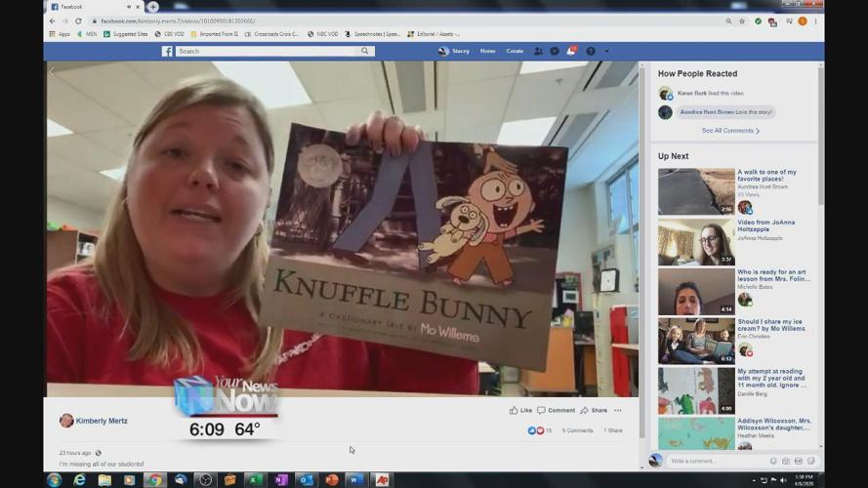Click the Comment button under the video
This screenshot has height=488, width=868.
(x=557, y=411)
